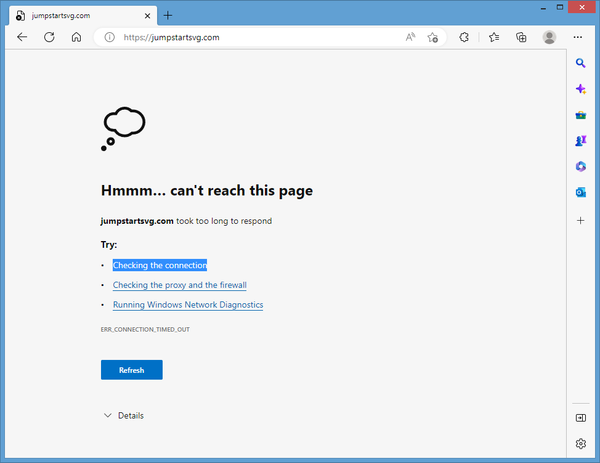Image resolution: width=600 pixels, height=463 pixels.
Task: Maximize the browser window
Action: pos(560,7)
